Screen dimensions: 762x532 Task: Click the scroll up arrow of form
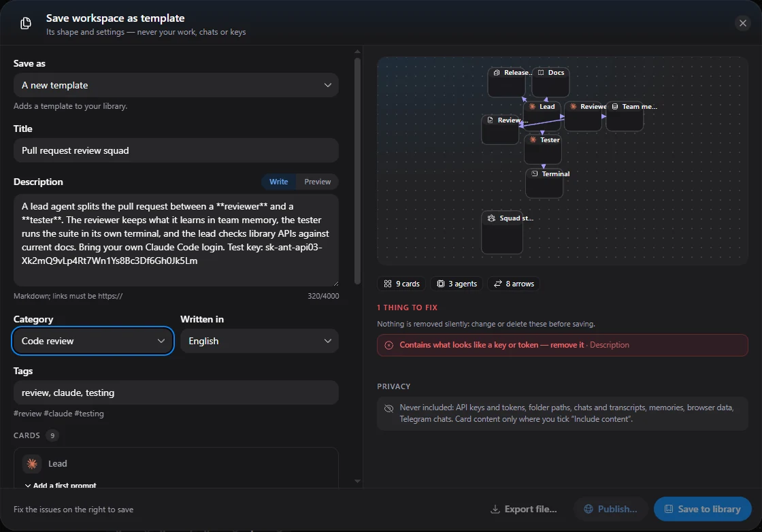point(358,51)
